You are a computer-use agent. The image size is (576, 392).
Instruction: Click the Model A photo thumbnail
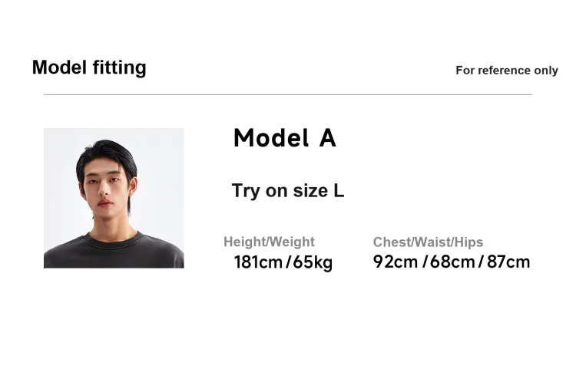pos(114,198)
